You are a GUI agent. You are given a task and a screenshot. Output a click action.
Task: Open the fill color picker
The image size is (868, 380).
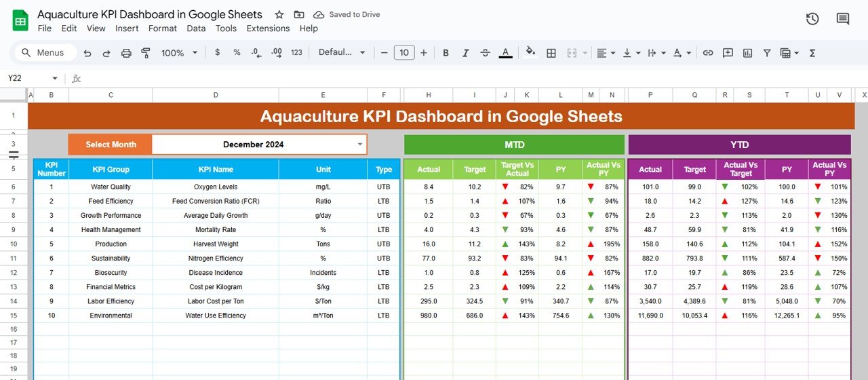530,52
